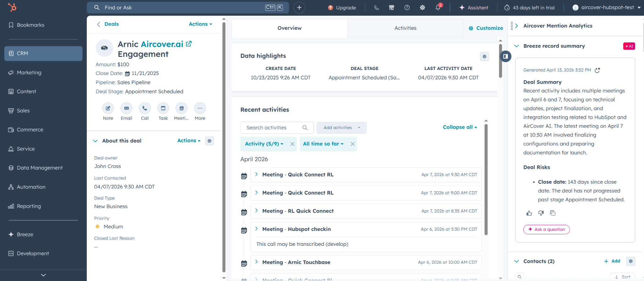This screenshot has height=281, width=644.
Task: Remove the Activity (5/9) filter
Action: (292, 144)
